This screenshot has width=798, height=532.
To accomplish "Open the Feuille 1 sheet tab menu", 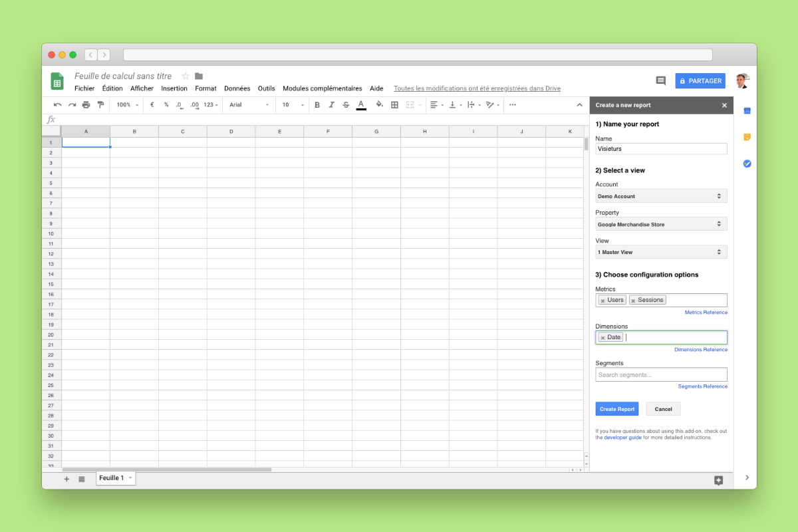I will coord(129,477).
